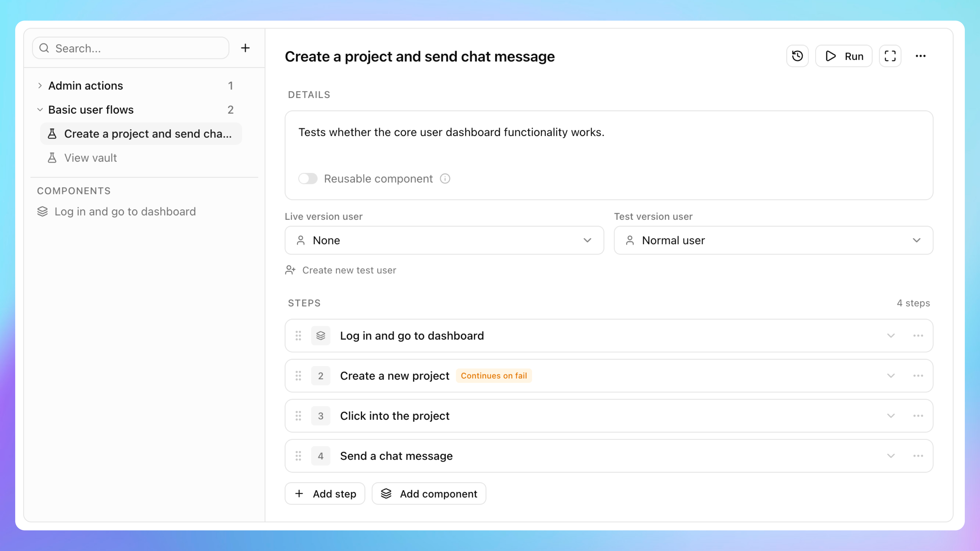The width and height of the screenshot is (980, 551).
Task: Click layers icon on Log in step
Action: click(x=320, y=336)
